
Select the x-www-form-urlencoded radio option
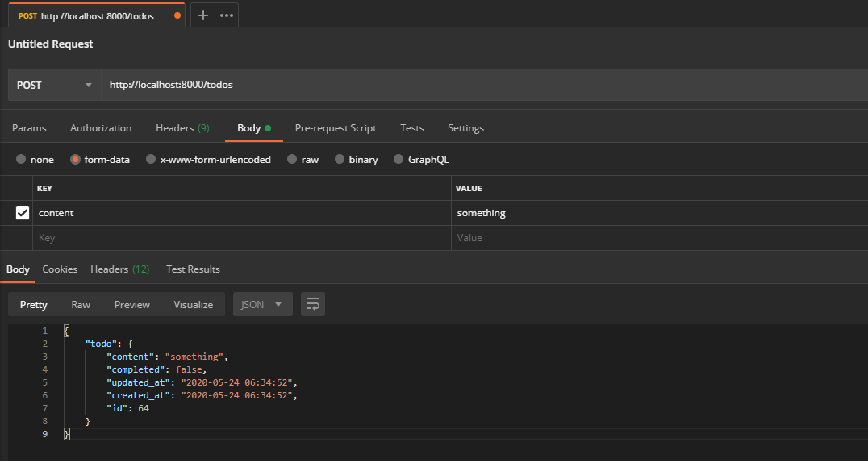[151, 160]
